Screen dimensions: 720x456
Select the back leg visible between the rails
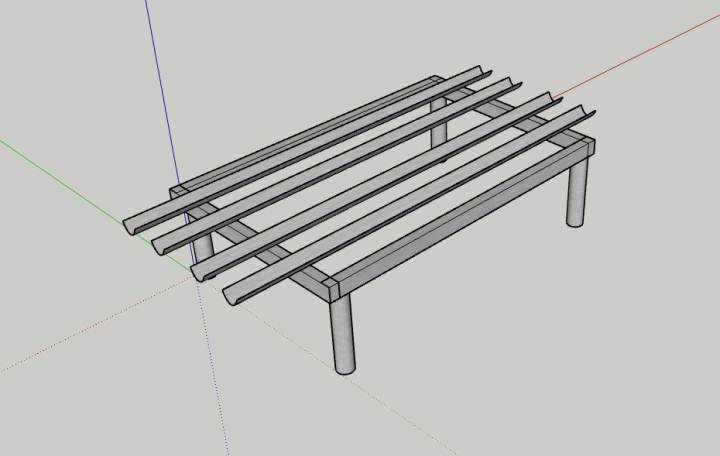pyautogui.click(x=439, y=125)
